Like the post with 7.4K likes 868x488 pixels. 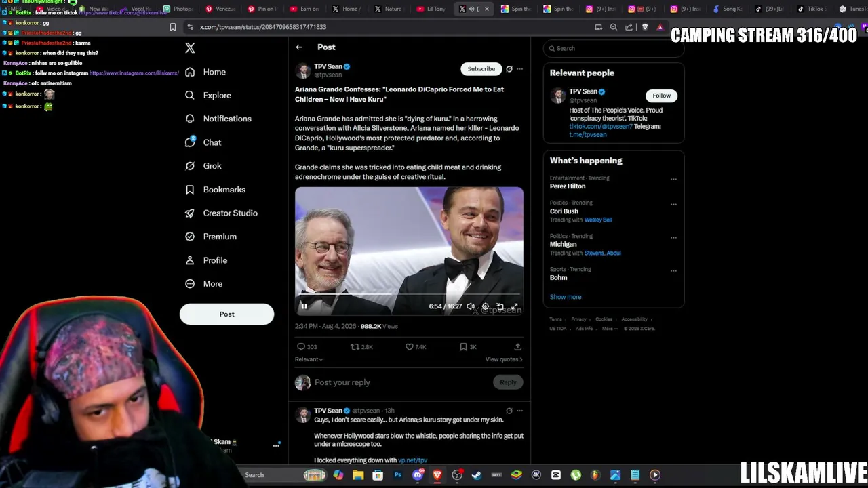[x=416, y=347]
